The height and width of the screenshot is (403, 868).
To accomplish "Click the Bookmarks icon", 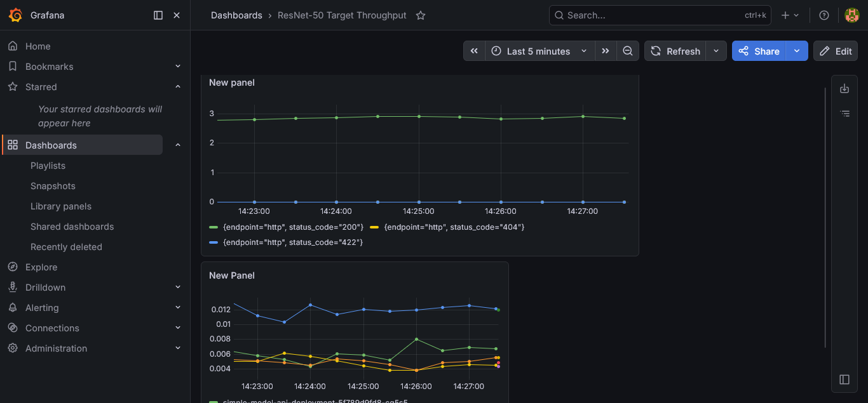I will click(x=13, y=67).
